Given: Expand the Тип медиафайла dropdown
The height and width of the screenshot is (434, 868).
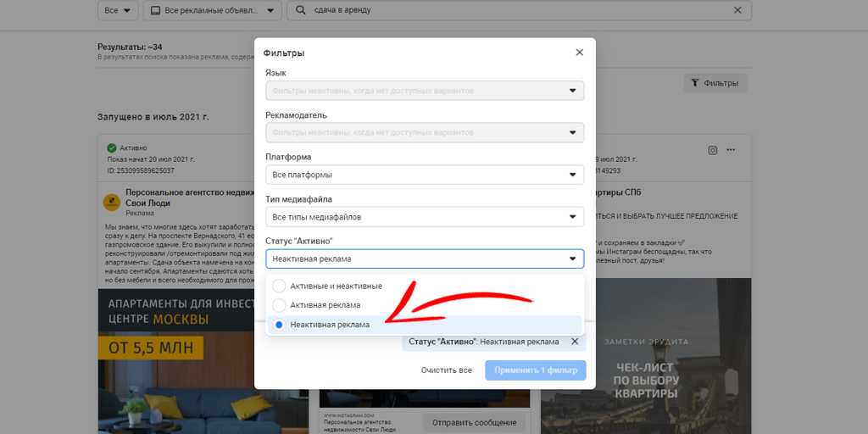Looking at the screenshot, I should click(x=424, y=217).
